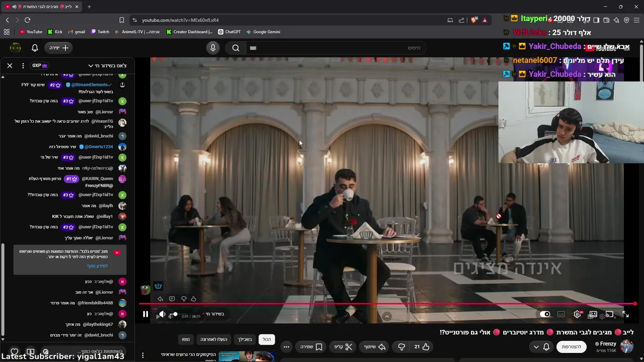The image size is (644, 362).
Task: Open the gmail bookmark
Action: click(76, 32)
